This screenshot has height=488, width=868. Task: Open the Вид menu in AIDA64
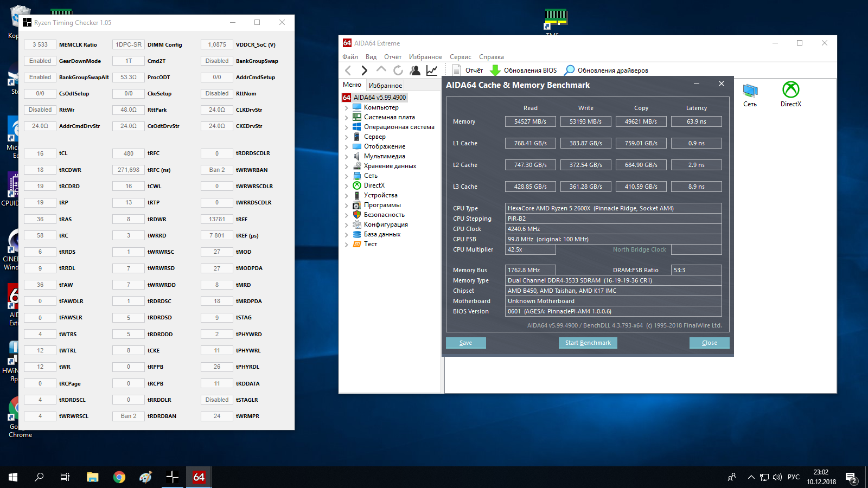(371, 57)
